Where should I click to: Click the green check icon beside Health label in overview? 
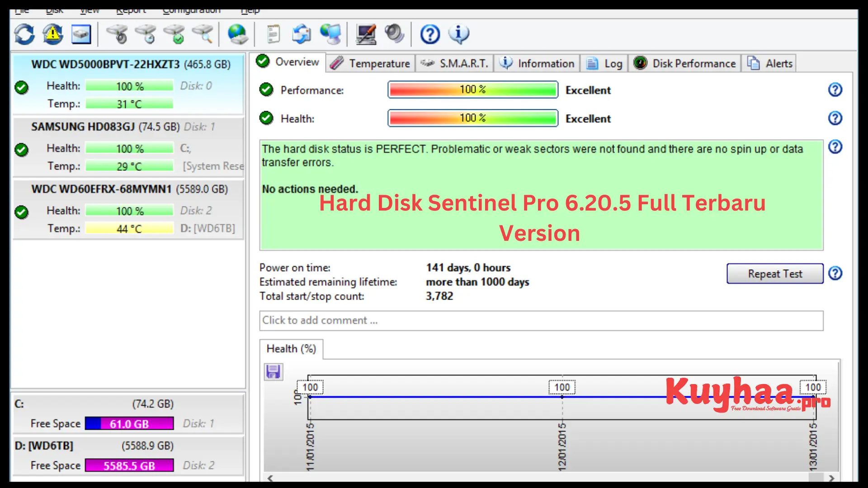[x=266, y=118]
